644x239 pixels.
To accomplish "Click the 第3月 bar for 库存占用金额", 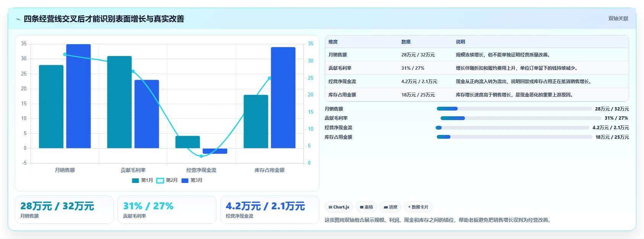I will (x=283, y=98).
